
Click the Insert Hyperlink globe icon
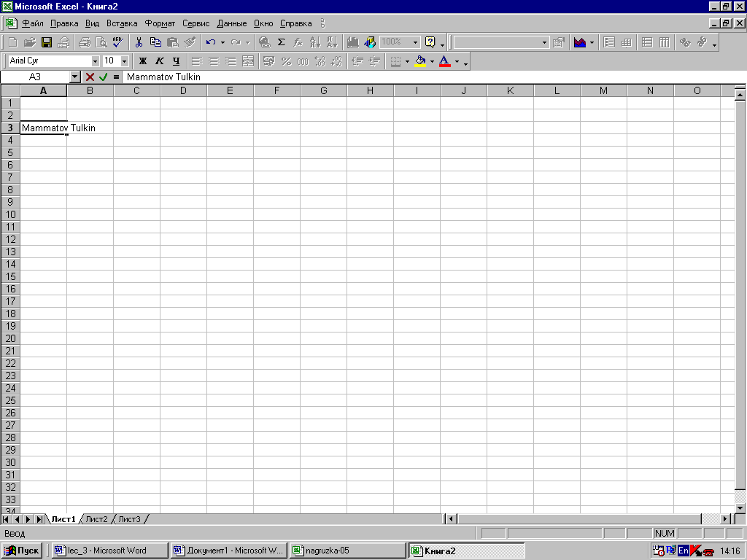tap(264, 42)
